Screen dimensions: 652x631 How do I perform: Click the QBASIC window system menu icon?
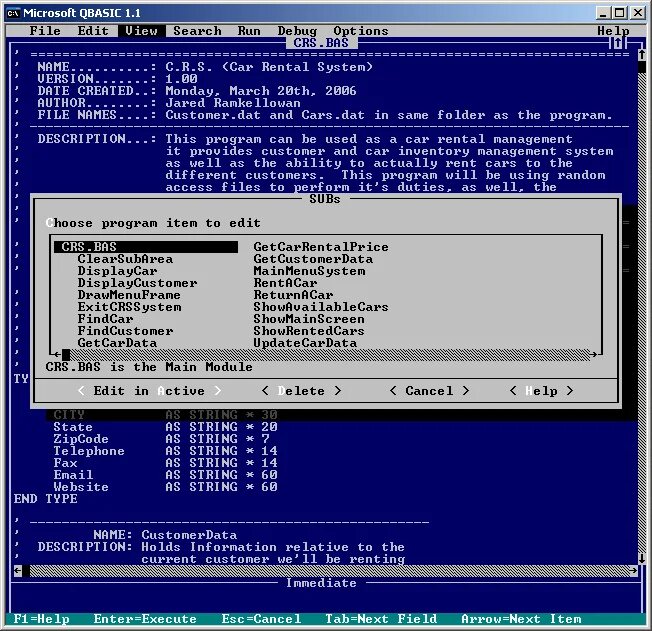pos(13,13)
